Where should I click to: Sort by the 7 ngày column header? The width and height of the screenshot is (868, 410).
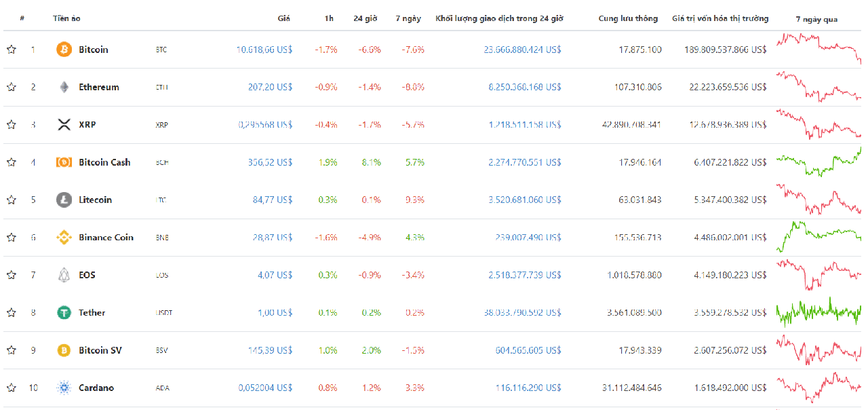click(x=408, y=18)
